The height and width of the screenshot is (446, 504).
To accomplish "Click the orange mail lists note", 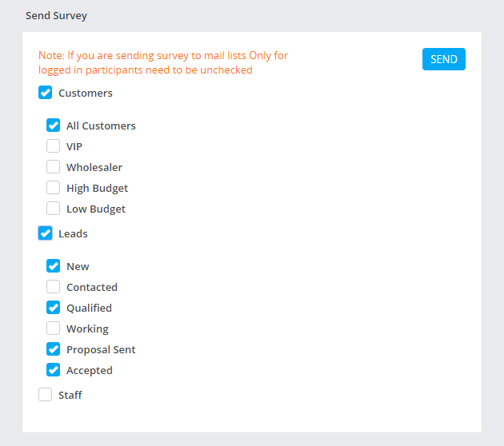I will coord(163,62).
